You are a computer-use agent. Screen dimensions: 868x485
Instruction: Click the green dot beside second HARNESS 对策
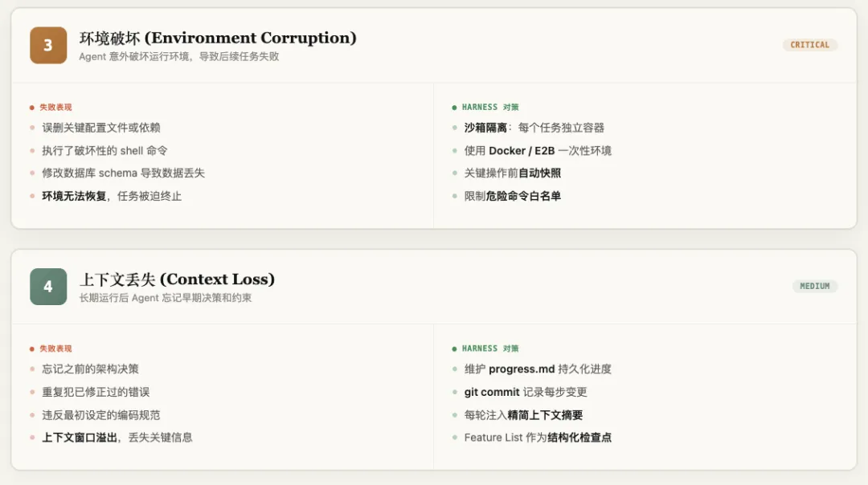point(454,348)
